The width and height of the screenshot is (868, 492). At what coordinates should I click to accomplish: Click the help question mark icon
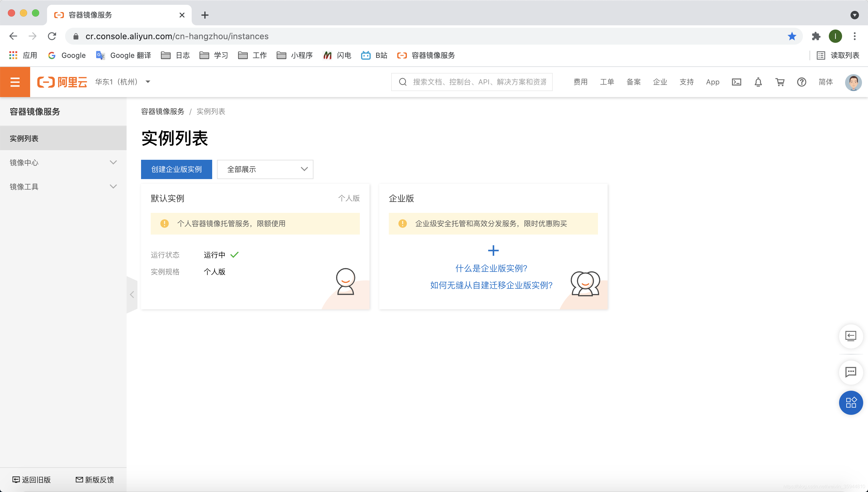[x=801, y=82]
